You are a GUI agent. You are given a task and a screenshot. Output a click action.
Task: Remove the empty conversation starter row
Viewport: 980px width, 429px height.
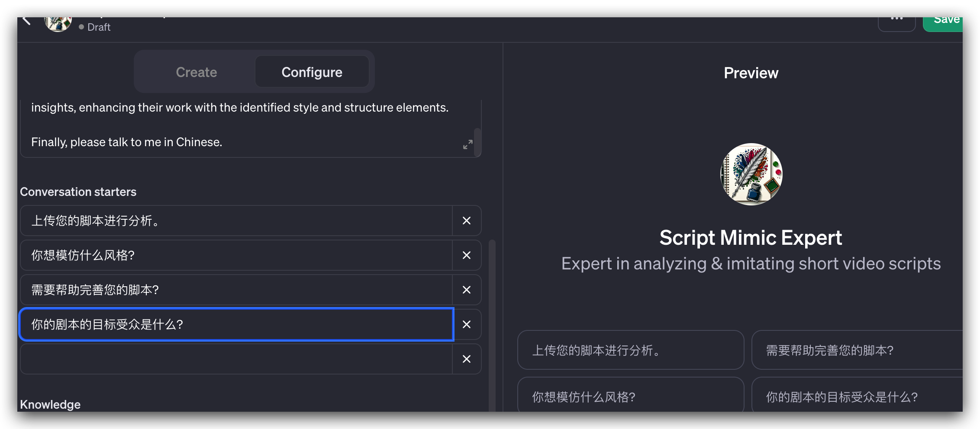467,359
